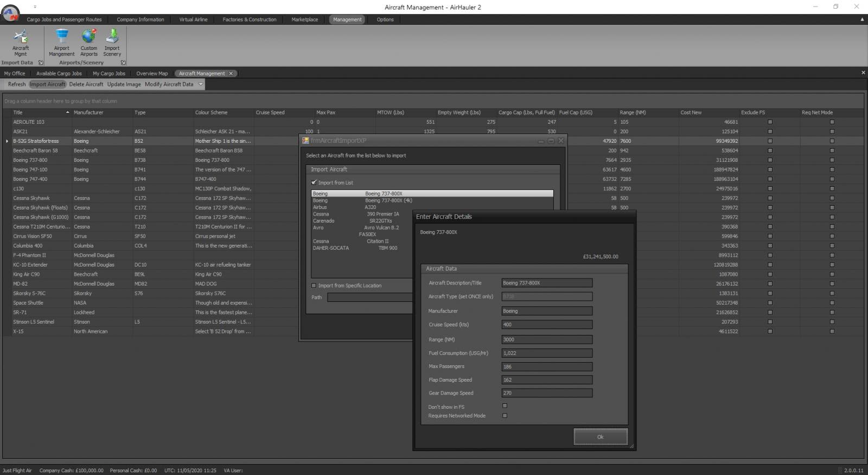This screenshot has height=475, width=868.
Task: Switch to the Available Cargo Jobs tab
Action: point(59,73)
